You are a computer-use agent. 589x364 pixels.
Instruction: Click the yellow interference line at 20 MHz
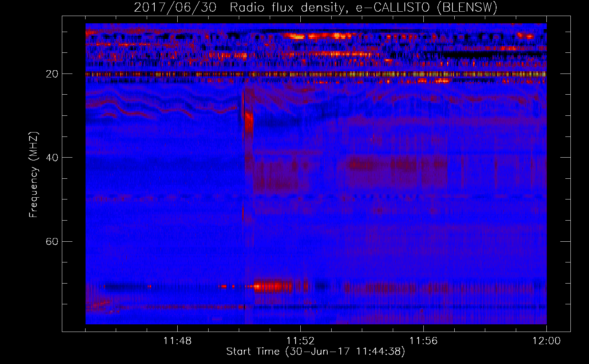click(x=316, y=74)
